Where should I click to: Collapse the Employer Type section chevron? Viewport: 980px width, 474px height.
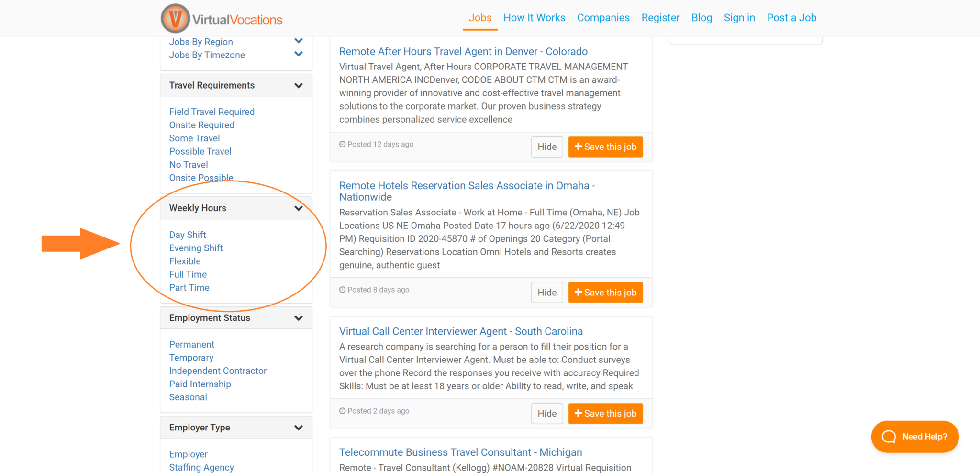(x=299, y=428)
